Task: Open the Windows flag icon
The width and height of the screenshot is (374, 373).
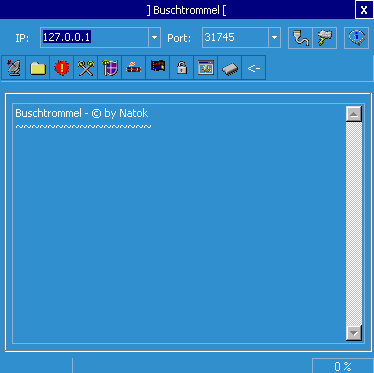Action: coord(158,68)
